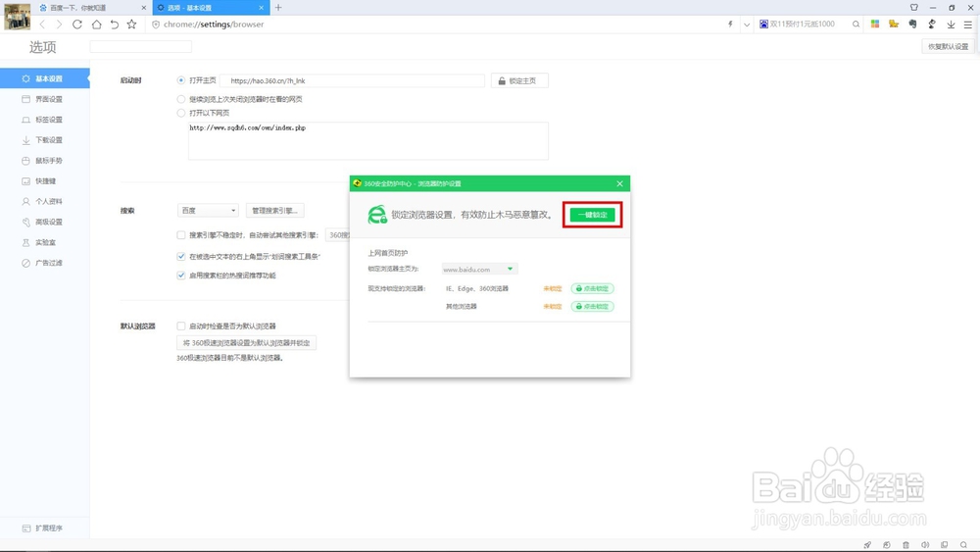Expand the address bar dropdown chevron

point(746,25)
